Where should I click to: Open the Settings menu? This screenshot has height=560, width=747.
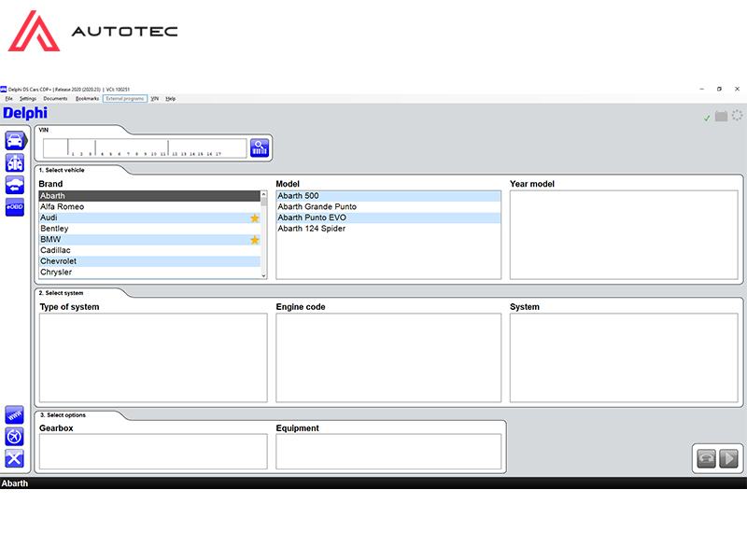(x=28, y=99)
